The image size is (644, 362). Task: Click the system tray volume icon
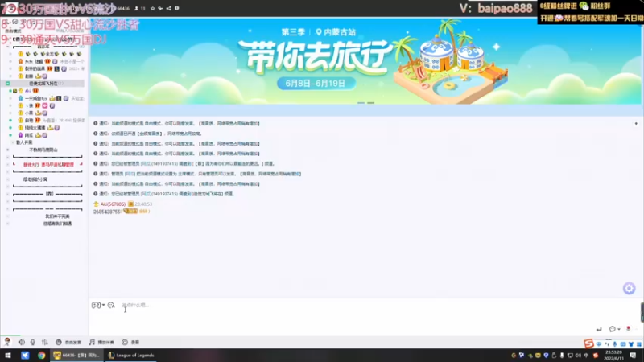578,356
